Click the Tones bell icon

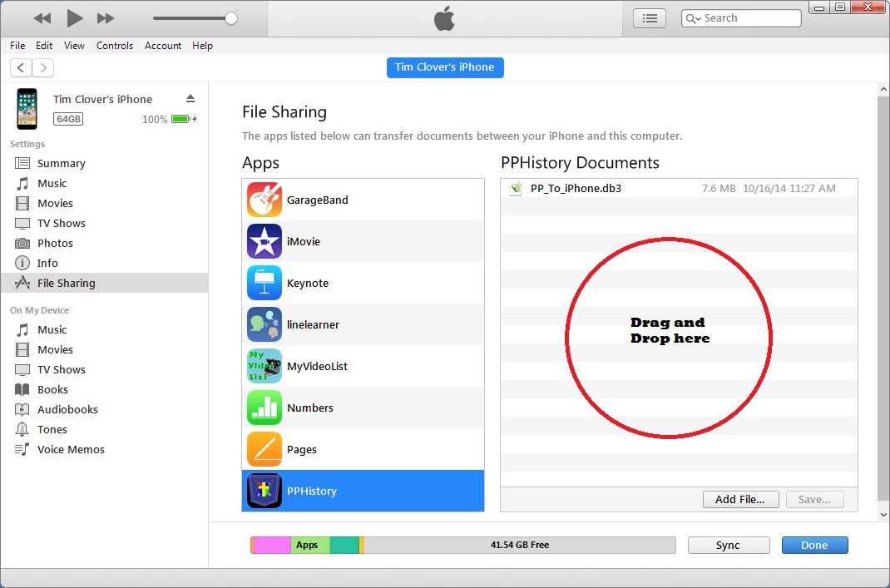22,429
